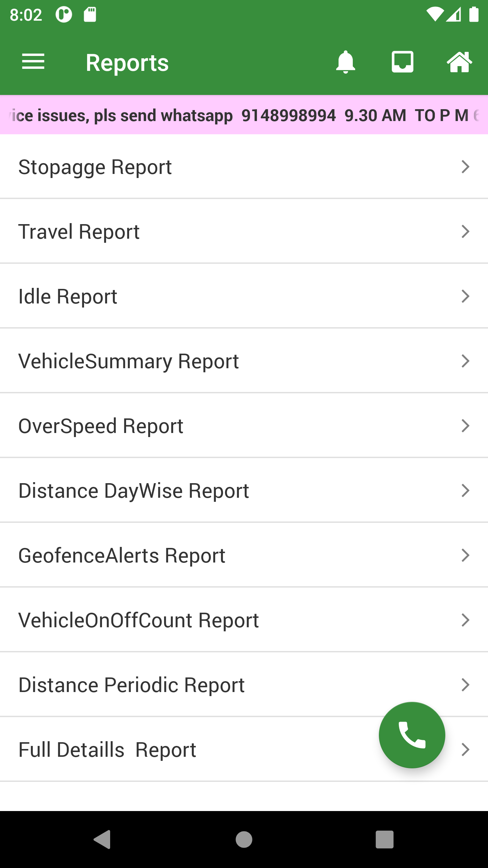Expand Distance Periodic Report chevron arrow
Viewport: 488px width, 868px height.
coord(465,685)
